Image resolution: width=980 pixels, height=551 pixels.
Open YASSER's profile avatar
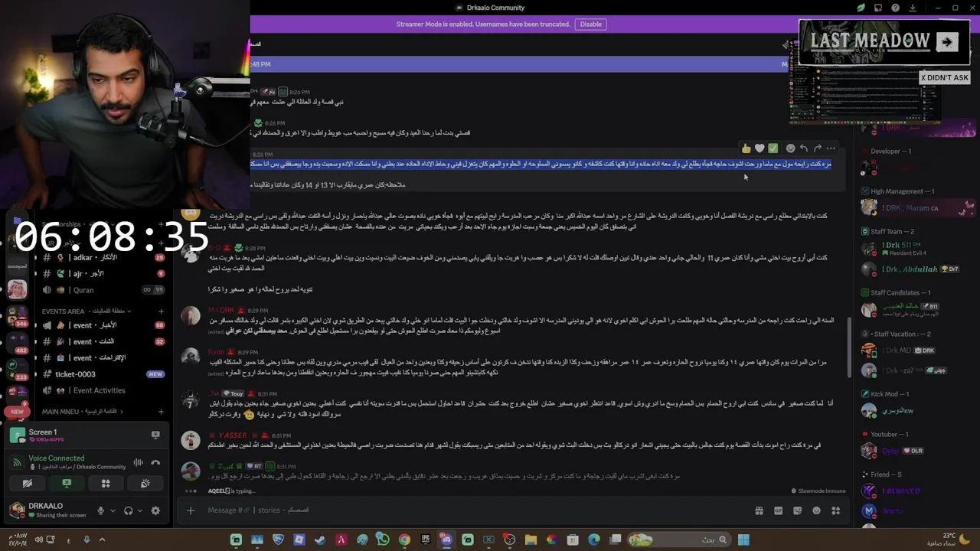point(191,439)
